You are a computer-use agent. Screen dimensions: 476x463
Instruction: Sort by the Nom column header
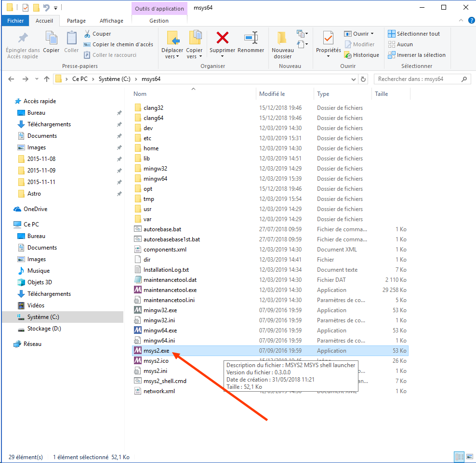click(x=140, y=94)
